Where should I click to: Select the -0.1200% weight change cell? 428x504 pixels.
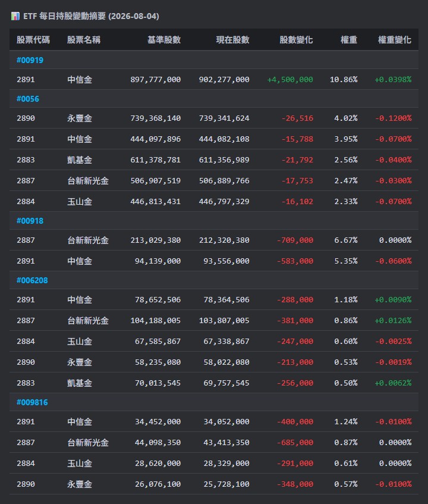[x=394, y=118]
